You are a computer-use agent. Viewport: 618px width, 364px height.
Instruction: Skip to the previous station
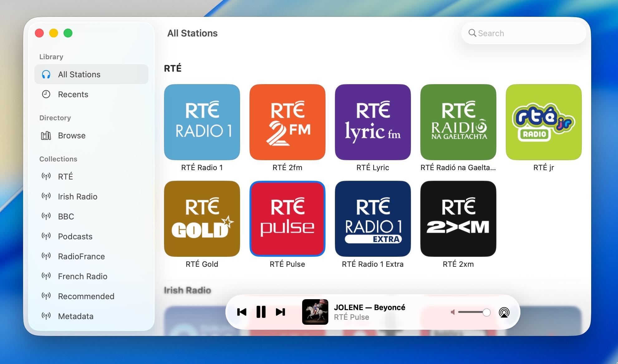[242, 312]
